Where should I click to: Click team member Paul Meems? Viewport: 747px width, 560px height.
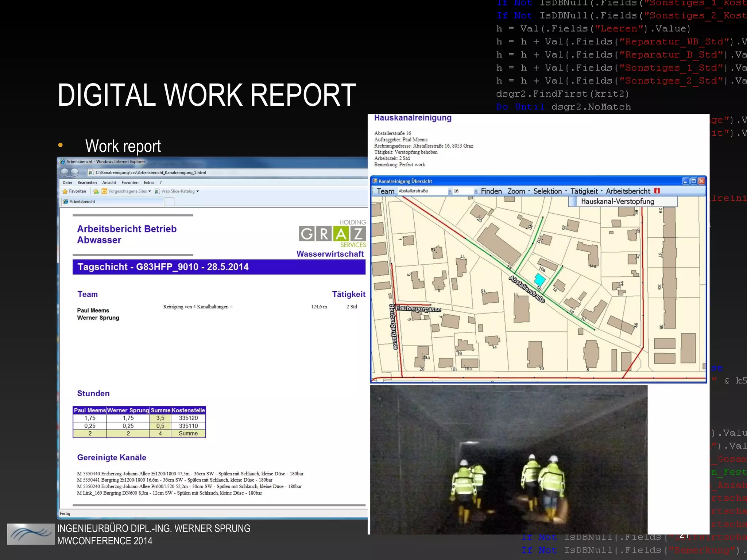pyautogui.click(x=93, y=311)
